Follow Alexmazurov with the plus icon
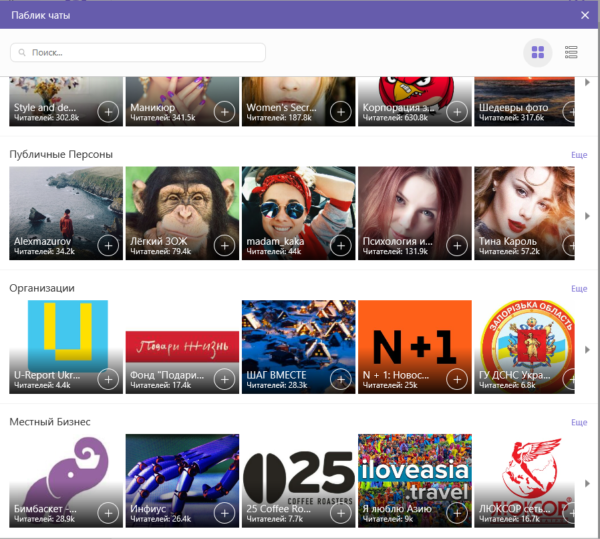 [108, 246]
